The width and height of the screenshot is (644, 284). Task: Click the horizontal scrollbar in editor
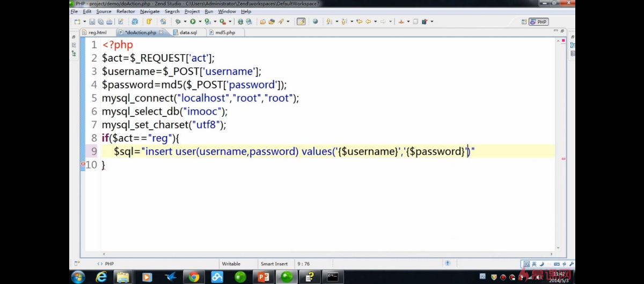(327, 254)
